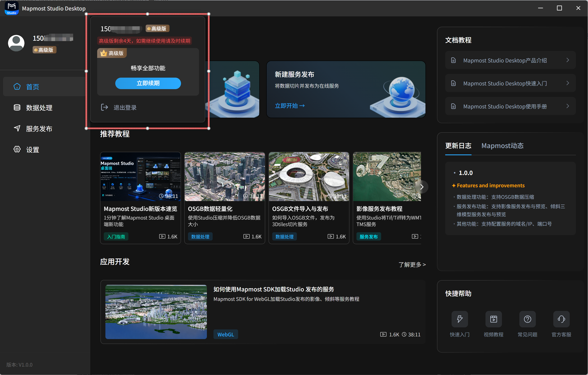588x375 pixels.
Task: Close the Mapmost Studio Desktop window
Action: point(578,8)
